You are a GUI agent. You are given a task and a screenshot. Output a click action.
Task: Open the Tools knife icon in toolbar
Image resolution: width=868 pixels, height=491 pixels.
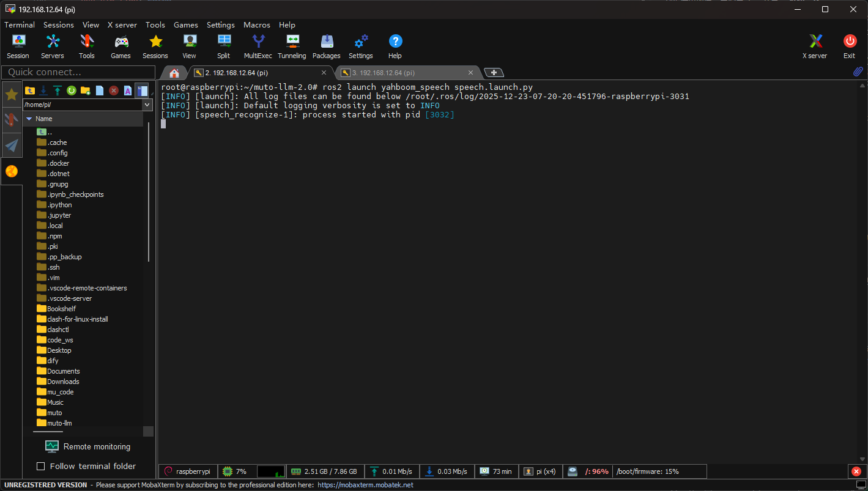point(87,46)
